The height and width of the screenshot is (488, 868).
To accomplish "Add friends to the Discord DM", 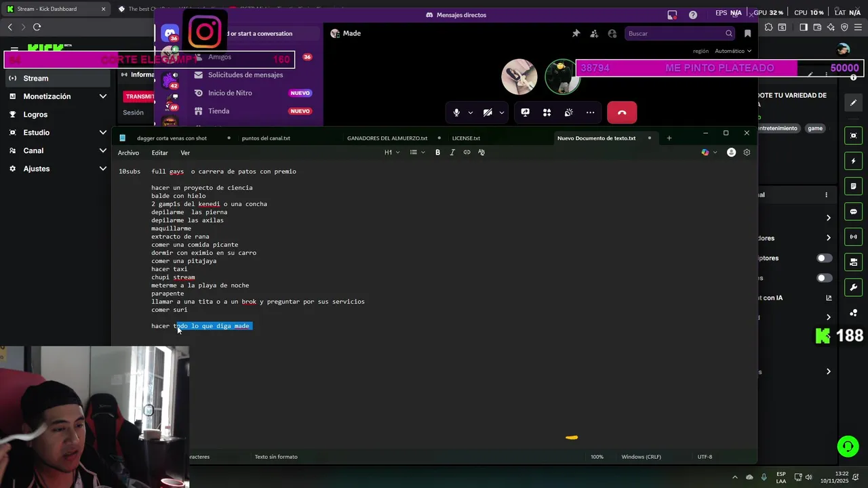I will point(594,33).
